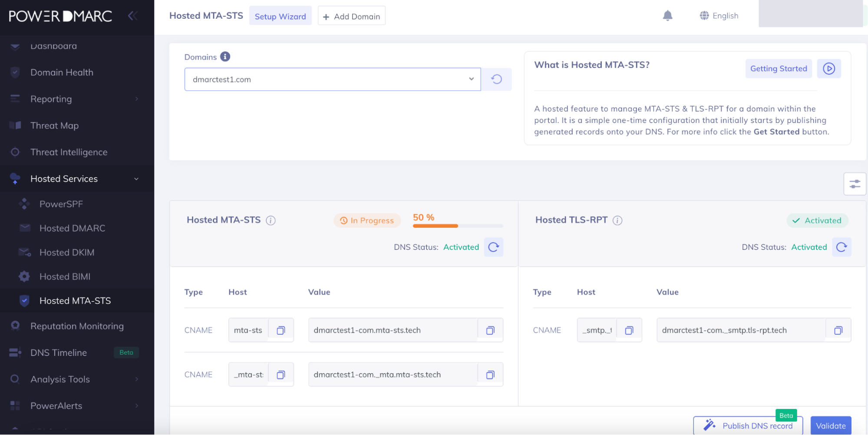
Task: Click the Threat Map icon
Action: point(15,125)
